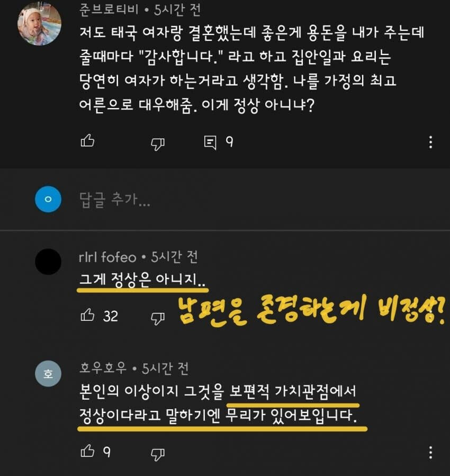Visit 호우호우 username link

point(103,368)
